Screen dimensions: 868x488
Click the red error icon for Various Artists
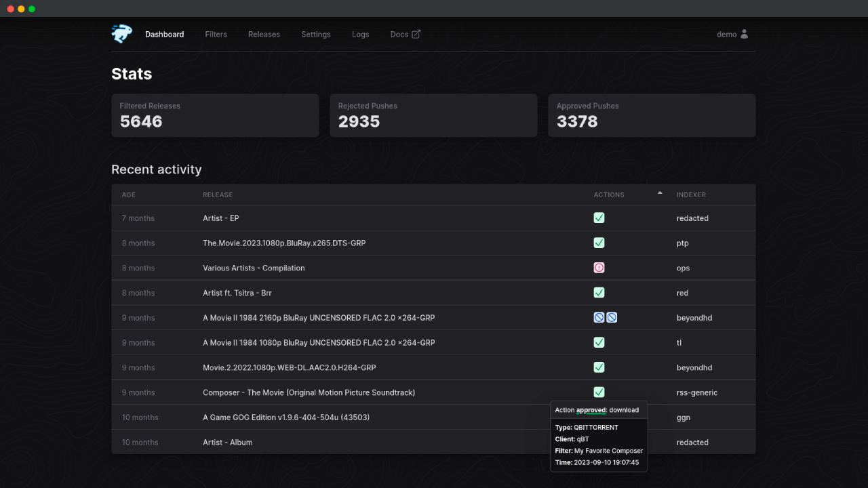(x=599, y=268)
